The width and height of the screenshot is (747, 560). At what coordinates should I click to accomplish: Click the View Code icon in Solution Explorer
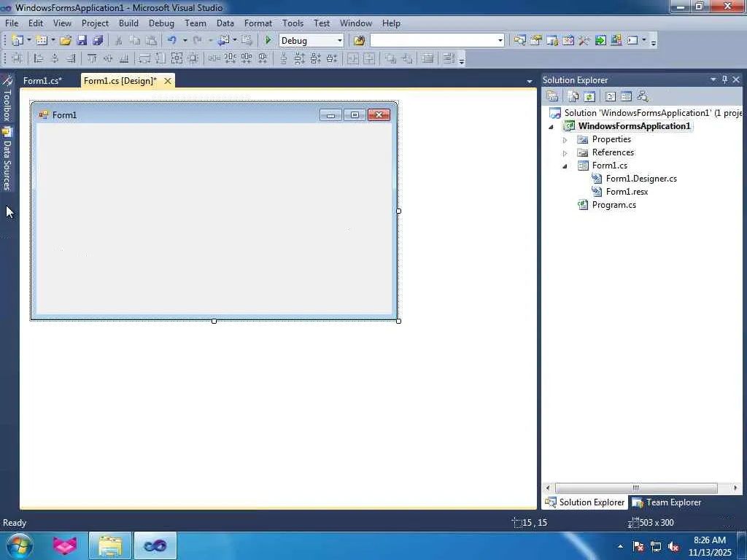click(611, 97)
